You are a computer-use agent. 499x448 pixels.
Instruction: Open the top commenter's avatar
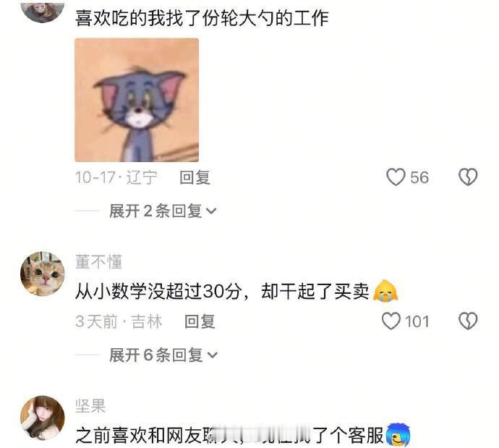pyautogui.click(x=43, y=11)
